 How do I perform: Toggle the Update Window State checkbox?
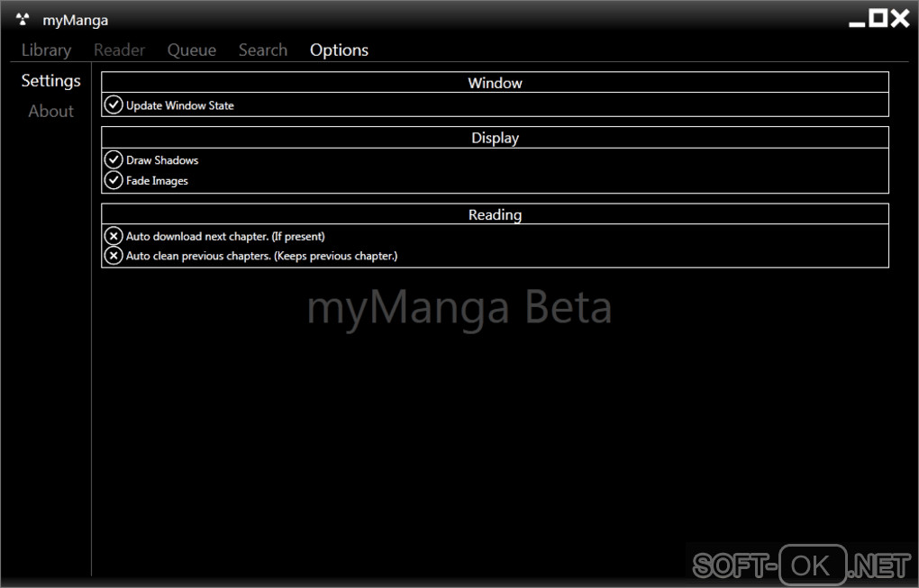click(114, 104)
